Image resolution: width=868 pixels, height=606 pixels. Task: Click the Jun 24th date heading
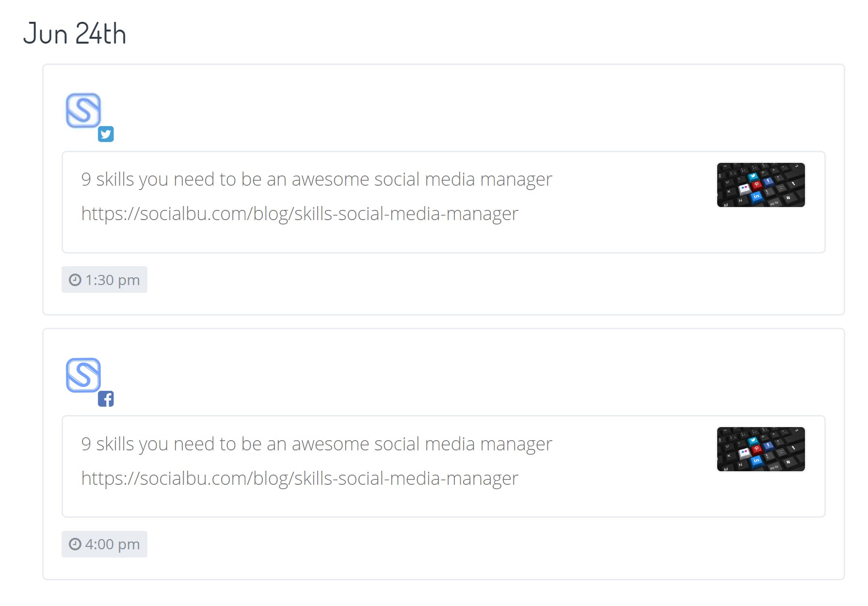(x=75, y=33)
